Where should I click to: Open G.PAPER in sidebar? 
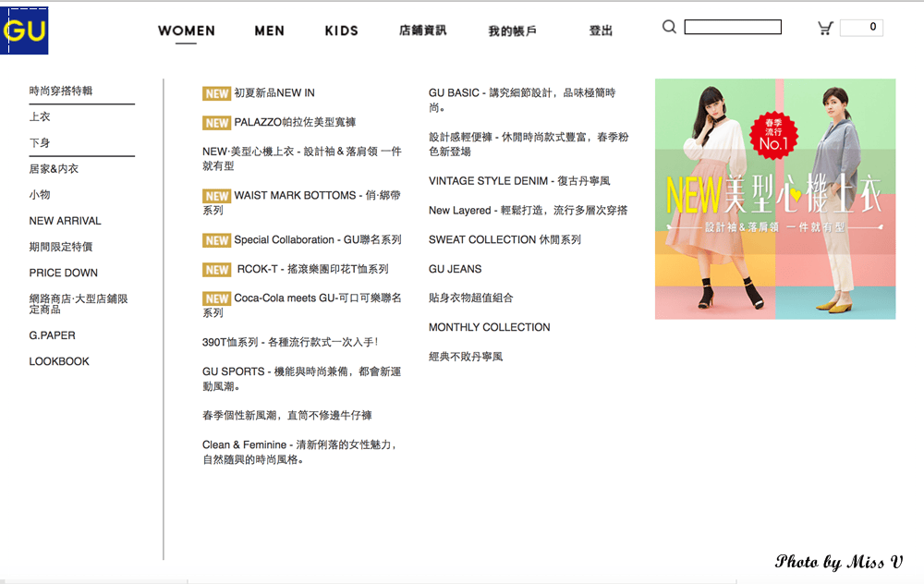[52, 335]
